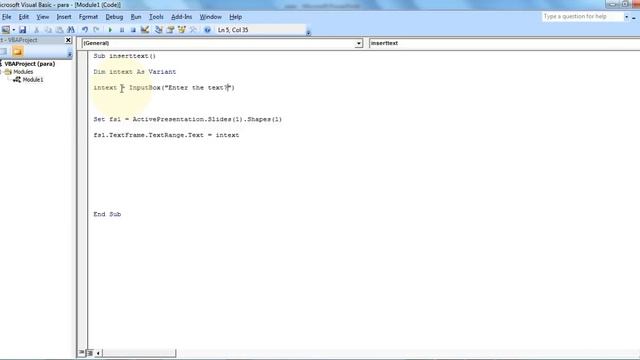The image size is (640, 360).
Task: Click the Cut scissors icon
Action: pos(36,30)
